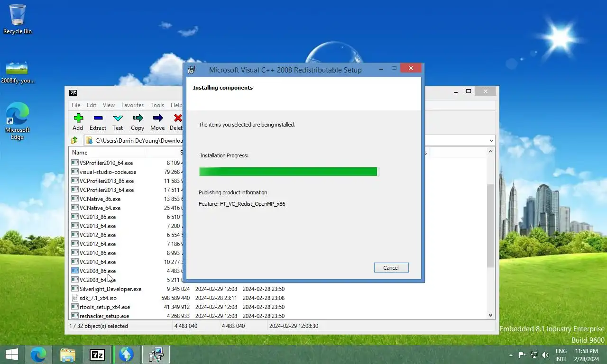Click the Delete red X toolbar icon
The image size is (607, 364).
pos(178,118)
